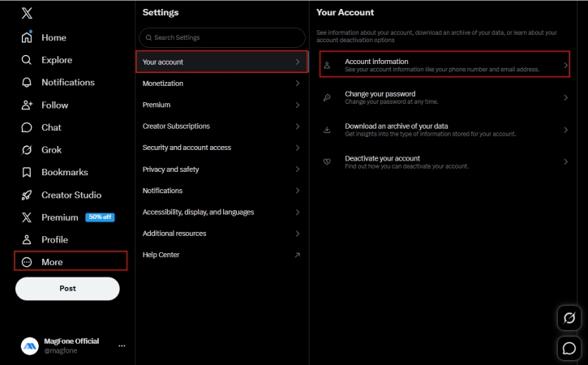Open Accessibility, display, and languages
The image size is (588, 365).
pos(221,212)
